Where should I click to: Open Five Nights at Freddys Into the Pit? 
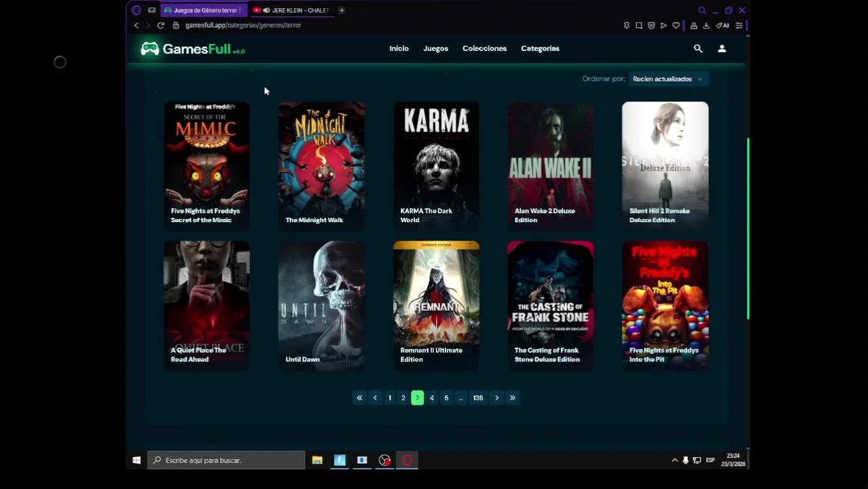click(x=665, y=305)
